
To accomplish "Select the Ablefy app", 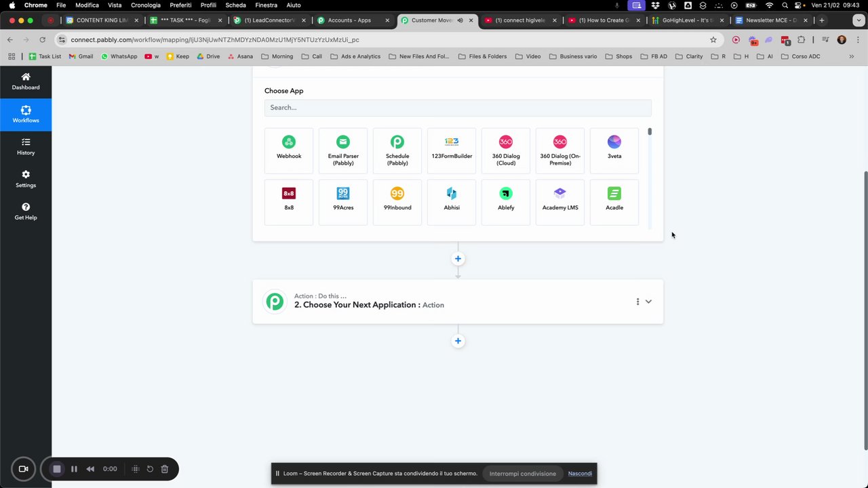I will tap(506, 202).
